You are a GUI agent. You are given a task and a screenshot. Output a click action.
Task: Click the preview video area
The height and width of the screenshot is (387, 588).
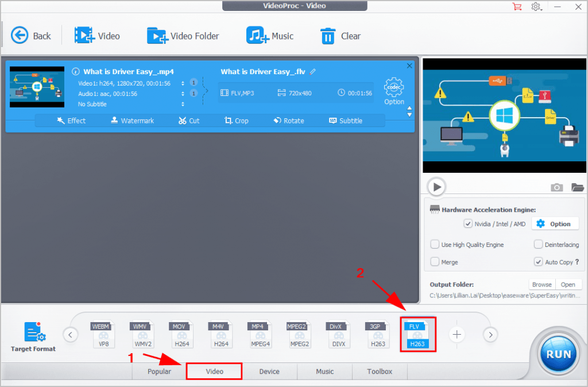click(x=504, y=115)
